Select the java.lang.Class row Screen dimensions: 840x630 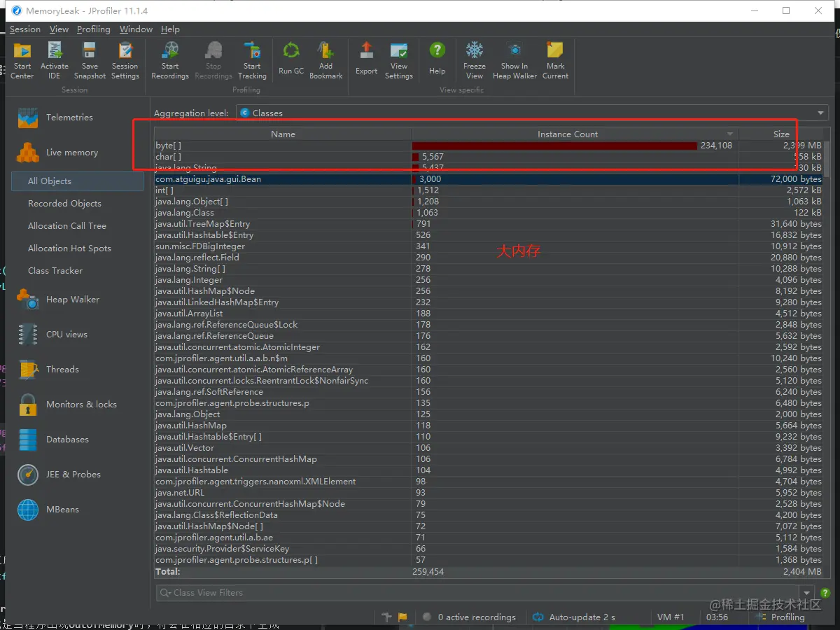point(488,213)
